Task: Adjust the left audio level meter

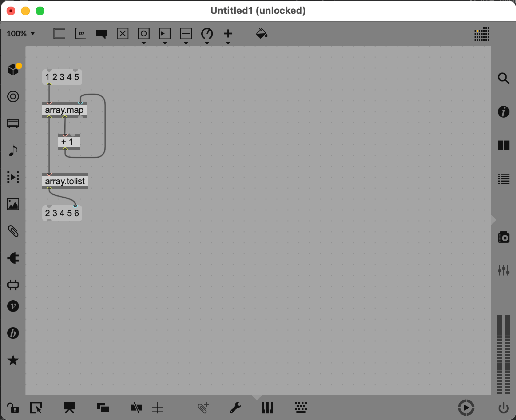Action: tap(500, 354)
